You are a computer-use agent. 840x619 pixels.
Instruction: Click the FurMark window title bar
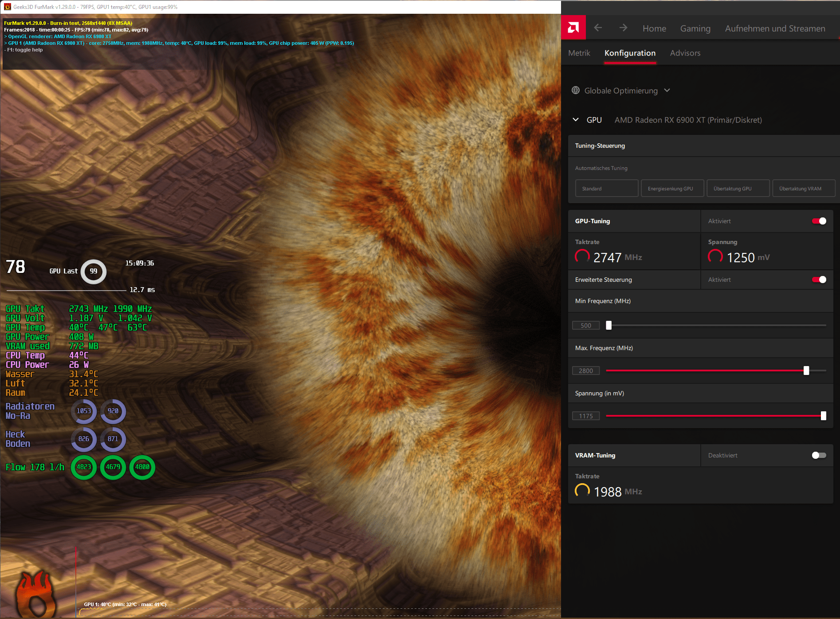[x=280, y=7]
